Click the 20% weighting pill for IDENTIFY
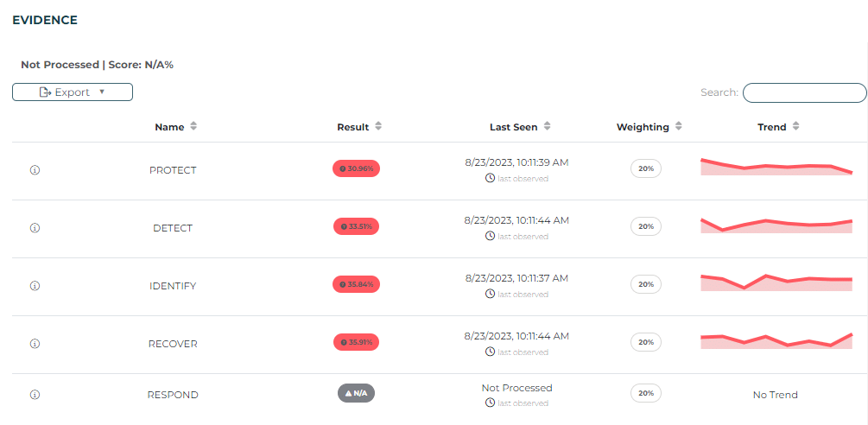The width and height of the screenshot is (868, 425). point(645,284)
